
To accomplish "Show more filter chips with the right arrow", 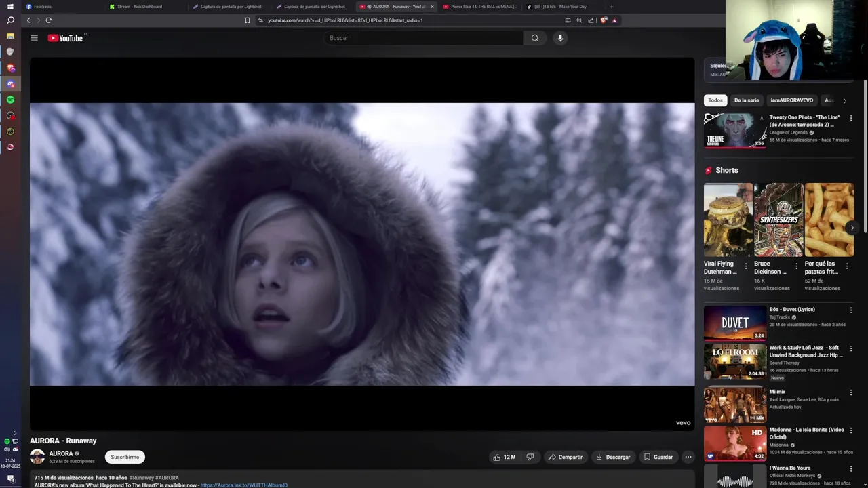I will click(x=844, y=101).
